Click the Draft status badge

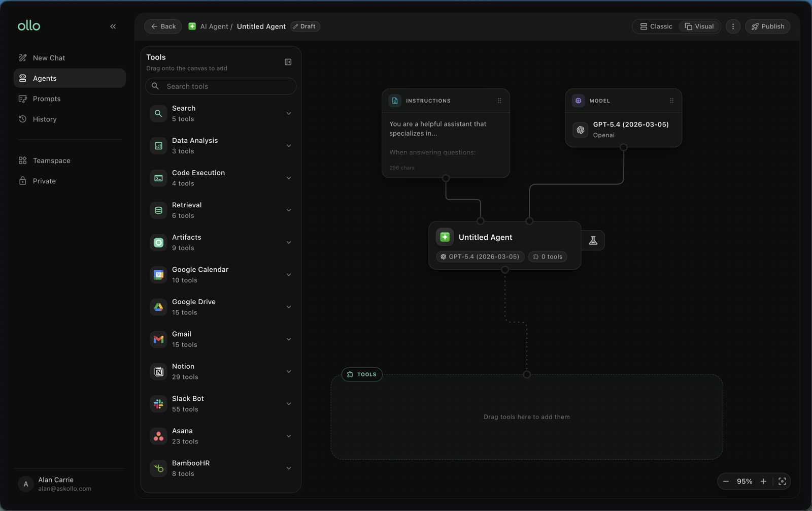[304, 26]
